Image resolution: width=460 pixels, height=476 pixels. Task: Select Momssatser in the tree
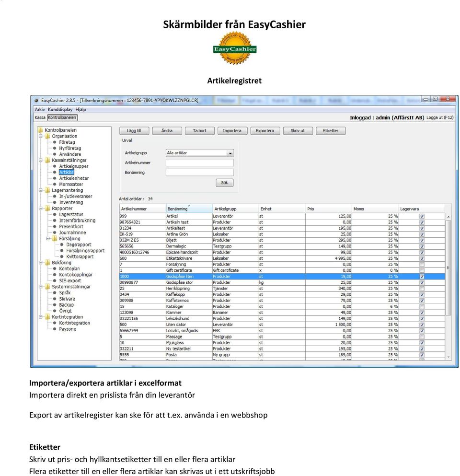tap(71, 184)
